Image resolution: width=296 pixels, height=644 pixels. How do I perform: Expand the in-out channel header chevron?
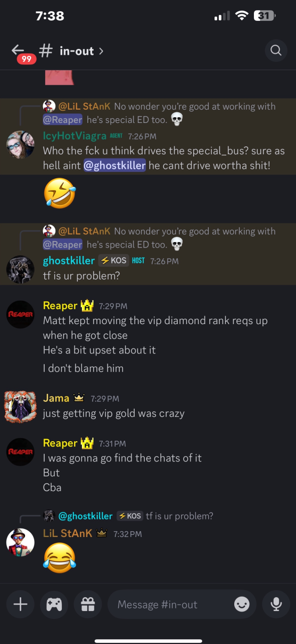[101, 51]
